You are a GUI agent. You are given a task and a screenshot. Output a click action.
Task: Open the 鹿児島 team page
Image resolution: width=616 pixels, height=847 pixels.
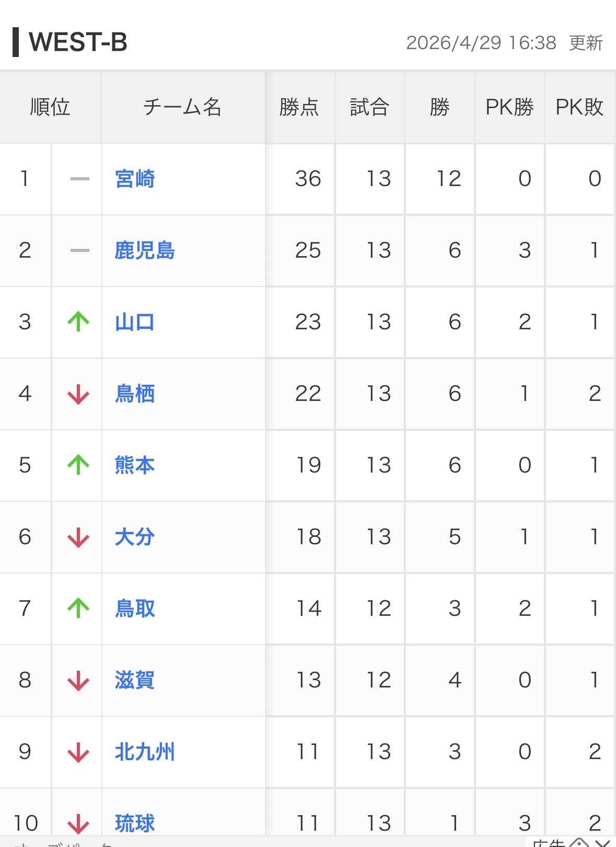click(145, 250)
